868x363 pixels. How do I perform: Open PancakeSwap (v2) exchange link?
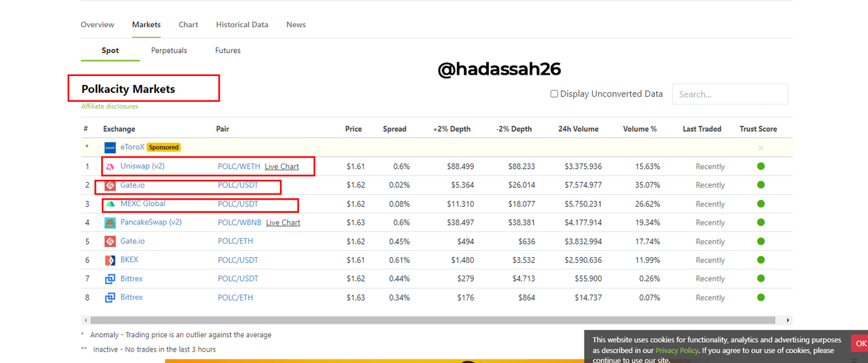[151, 223]
